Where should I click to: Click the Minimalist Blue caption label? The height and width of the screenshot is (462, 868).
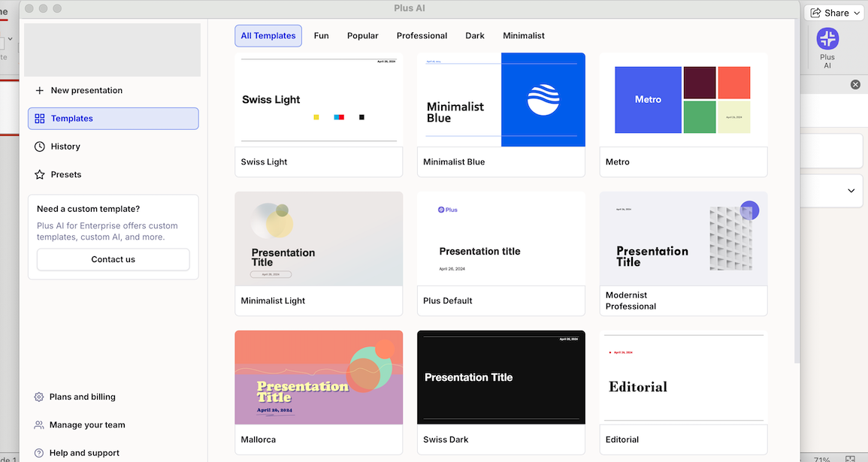tap(454, 162)
